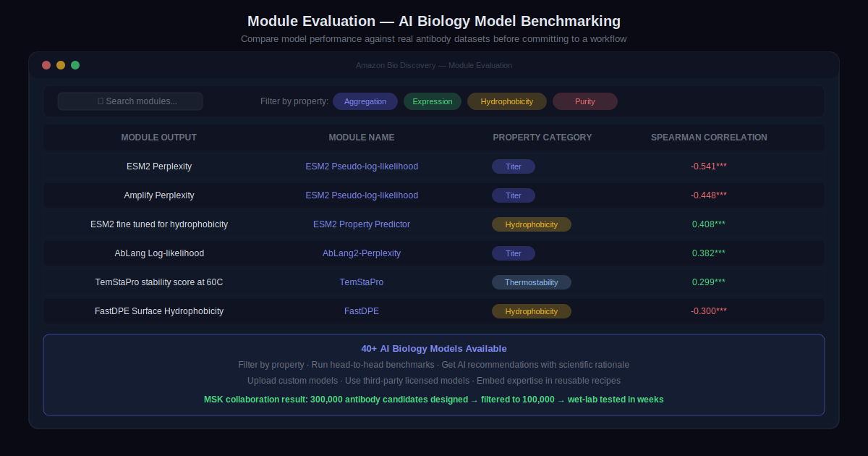
Task: Click the Search modules input field
Action: pos(130,101)
